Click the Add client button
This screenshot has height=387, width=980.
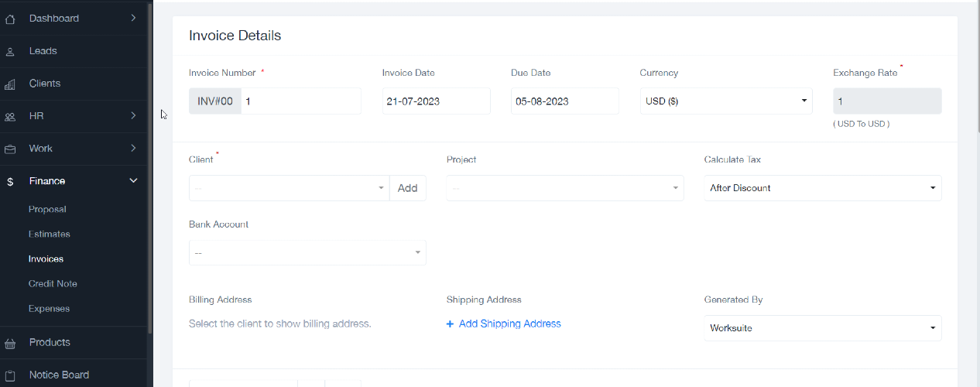[408, 188]
